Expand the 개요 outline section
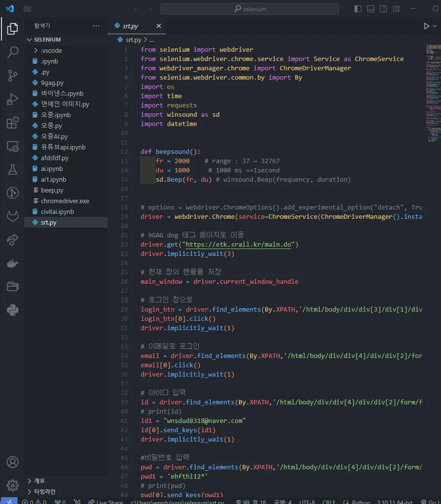Image resolution: width=441 pixels, height=504 pixels. [x=39, y=481]
